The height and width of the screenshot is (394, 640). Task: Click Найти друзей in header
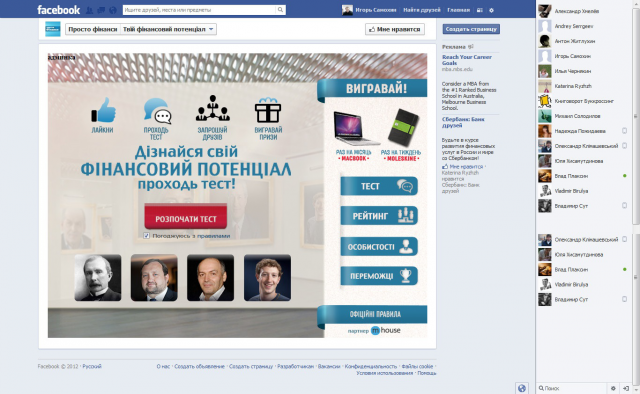422,10
